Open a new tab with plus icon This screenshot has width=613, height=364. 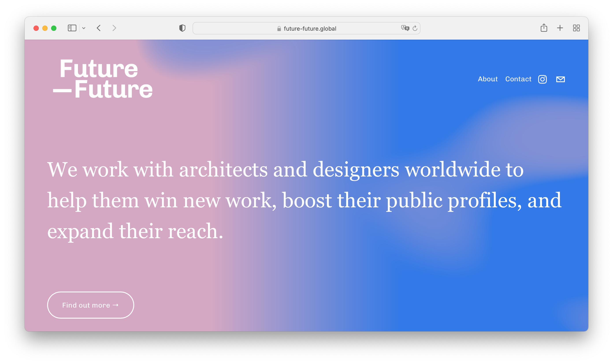[x=560, y=28]
